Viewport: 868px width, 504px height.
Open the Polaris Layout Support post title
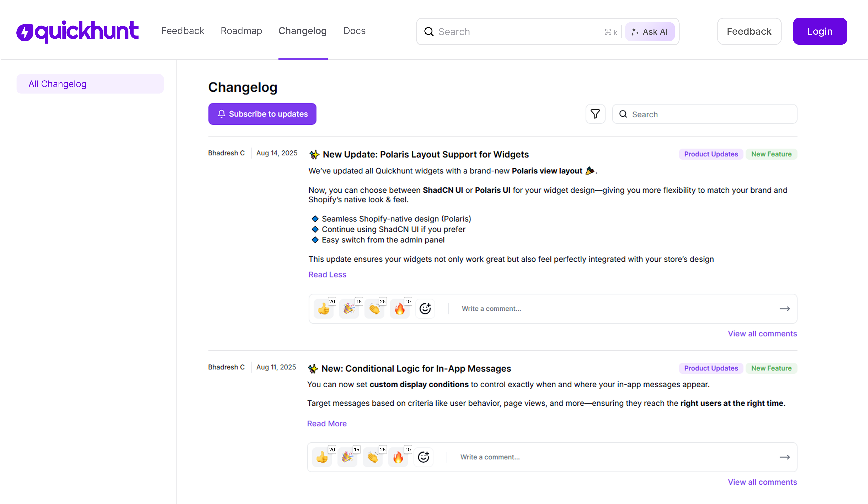426,154
